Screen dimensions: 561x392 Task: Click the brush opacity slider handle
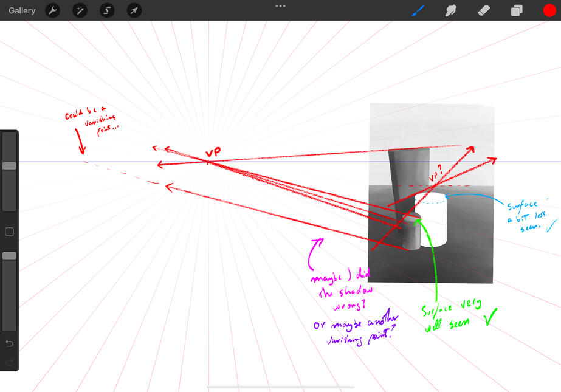pos(10,256)
